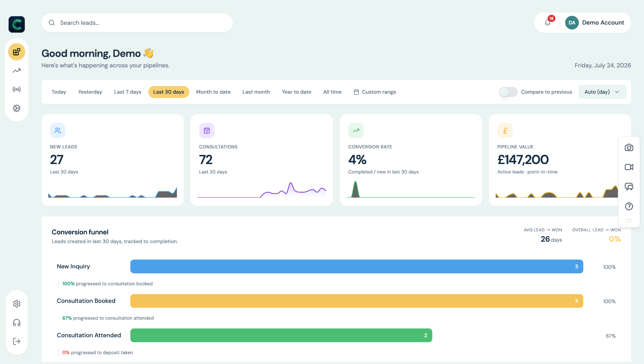644x364 pixels.
Task: Click the blue New Inquiry funnel bar
Action: click(357, 266)
